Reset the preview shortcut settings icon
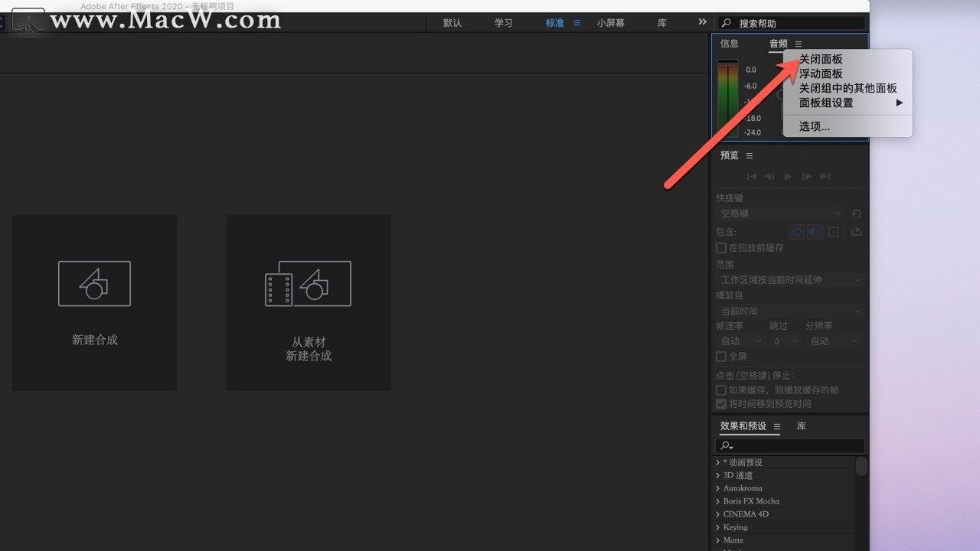The width and height of the screenshot is (980, 551). click(857, 214)
